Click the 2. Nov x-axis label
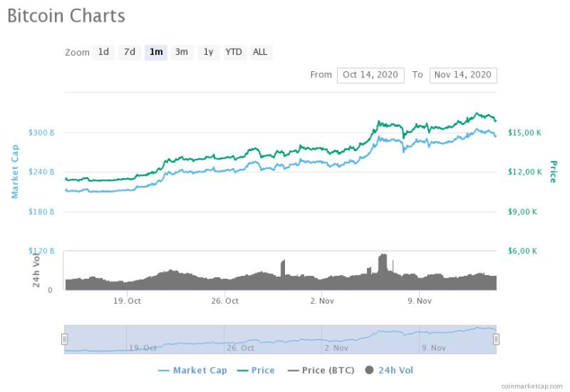570x392 pixels. click(322, 301)
